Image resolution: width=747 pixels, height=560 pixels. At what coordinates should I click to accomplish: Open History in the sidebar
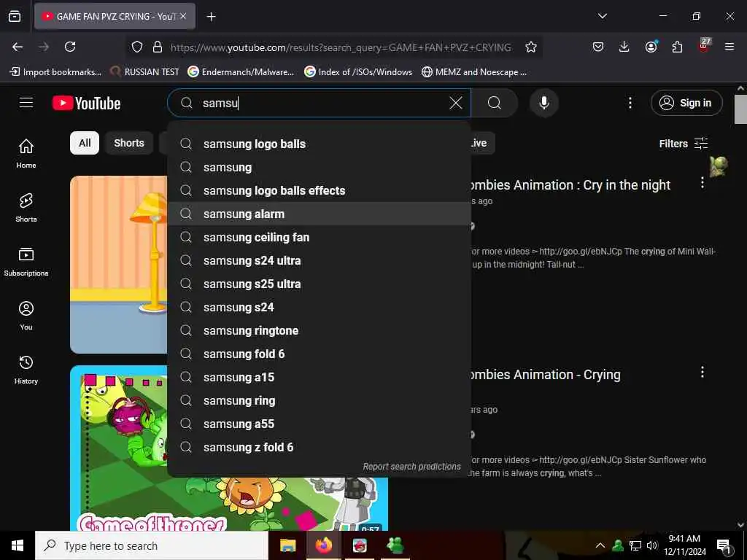26,370
